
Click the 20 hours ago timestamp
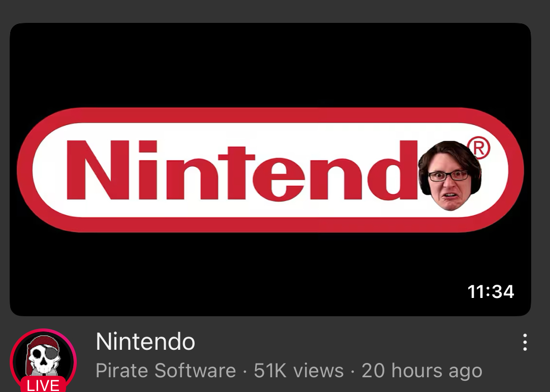pos(422,371)
